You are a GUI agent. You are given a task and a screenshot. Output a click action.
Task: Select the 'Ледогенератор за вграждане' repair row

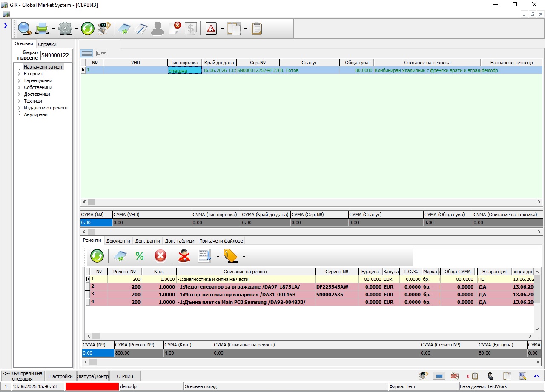coord(309,287)
